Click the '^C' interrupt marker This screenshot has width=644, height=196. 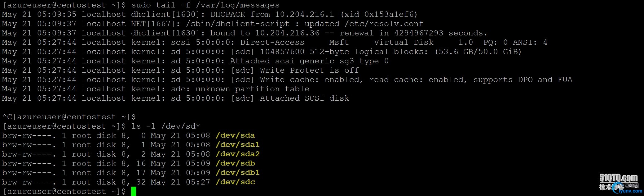(7, 117)
